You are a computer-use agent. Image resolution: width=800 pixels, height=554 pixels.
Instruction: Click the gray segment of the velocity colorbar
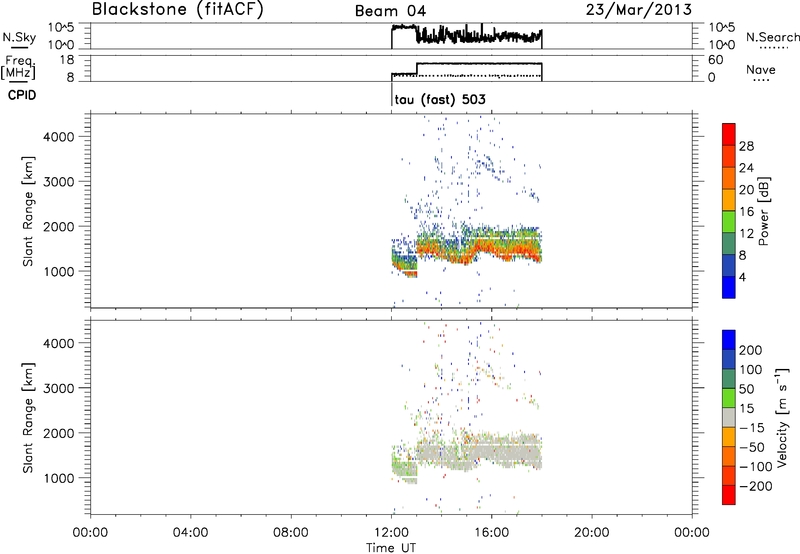coord(729,417)
